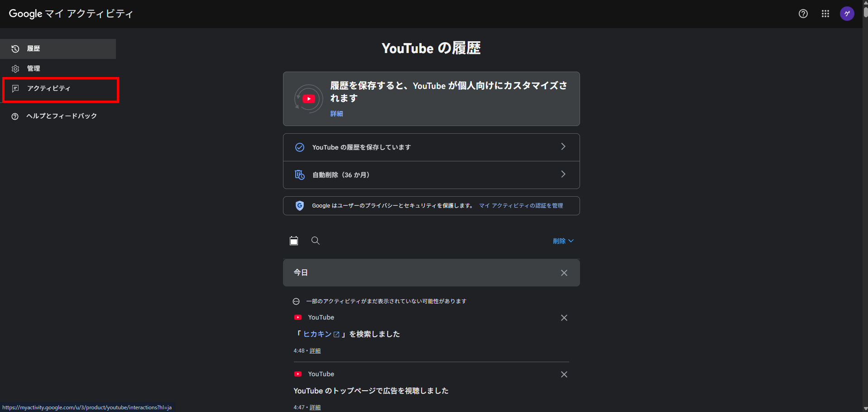868x412 pixels.
Task: Delete today's activity with 今日 X button
Action: point(564,273)
